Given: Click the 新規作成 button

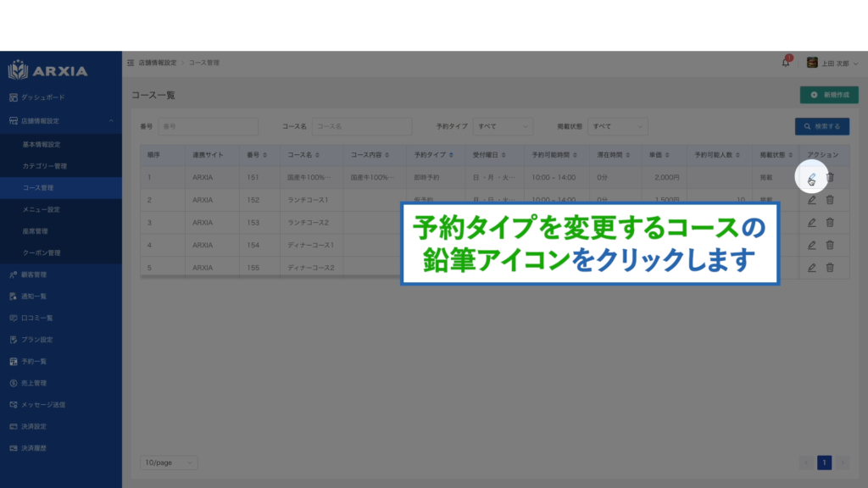Looking at the screenshot, I should point(829,95).
